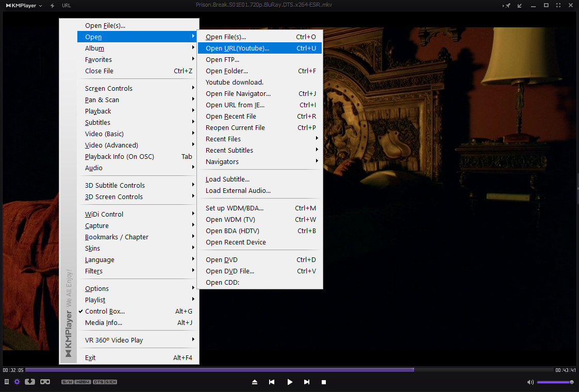
Task: Toggle the S/W decoder indicator
Action: pos(67,382)
